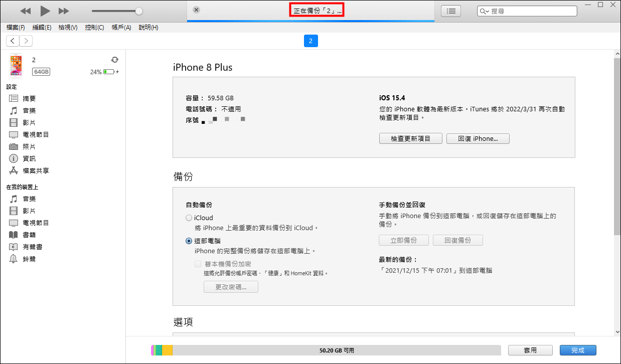621x364 pixels.
Task: Adjust the volume slider
Action: tap(116, 11)
